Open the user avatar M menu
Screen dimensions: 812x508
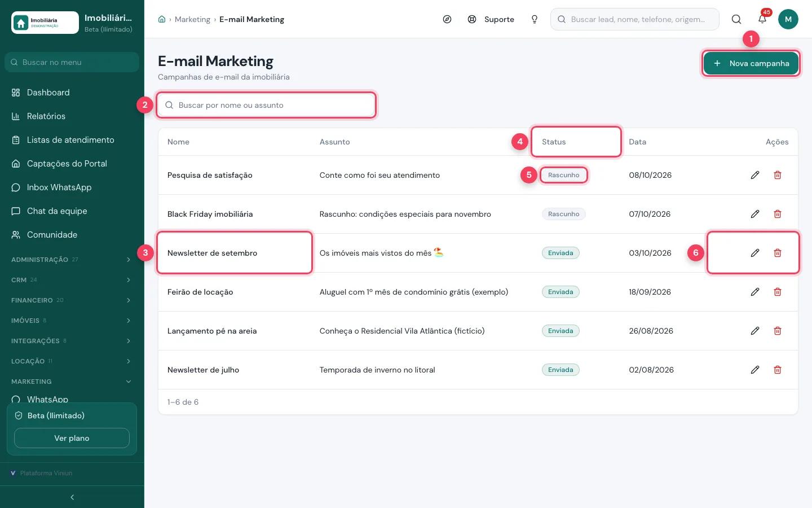[x=788, y=19]
